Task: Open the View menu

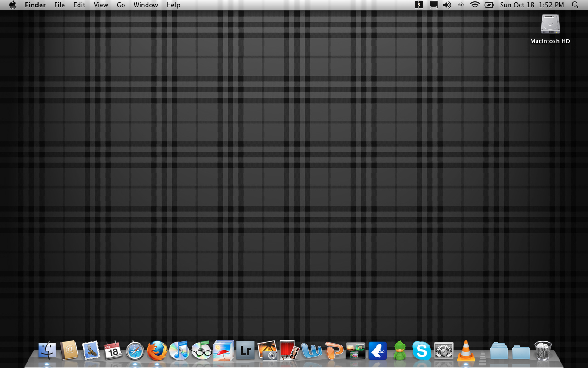Action: (101, 5)
